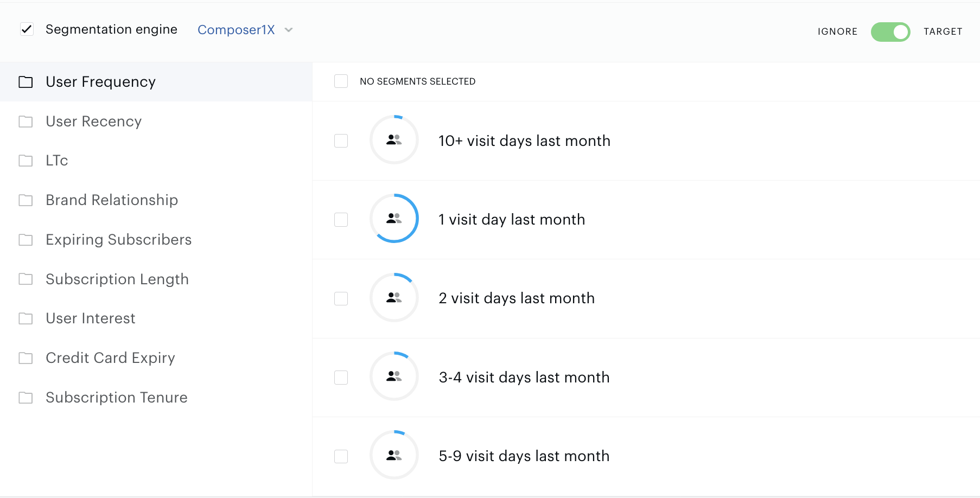Select the 5-9 visit days last month row
This screenshot has height=498, width=980.
pos(646,456)
